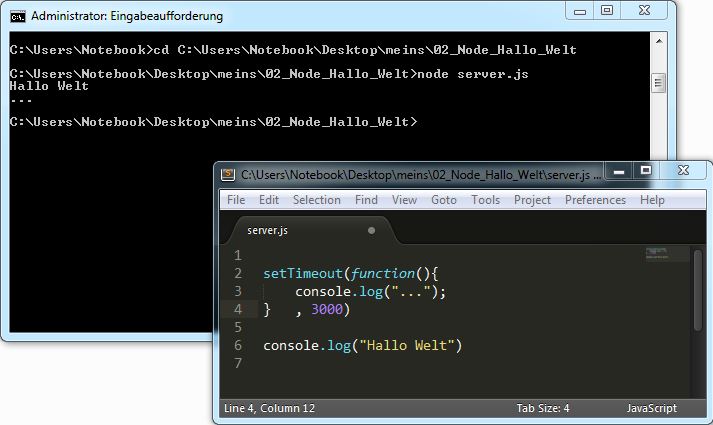Maximize the Eingabeaufforderung window
The image size is (713, 425).
pyautogui.click(x=607, y=10)
